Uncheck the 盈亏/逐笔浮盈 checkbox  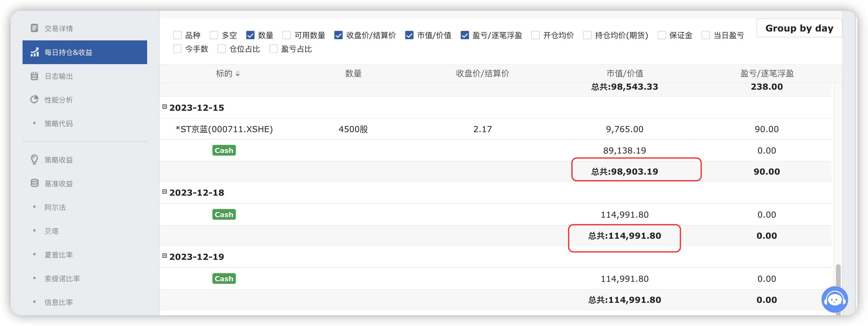coord(465,35)
